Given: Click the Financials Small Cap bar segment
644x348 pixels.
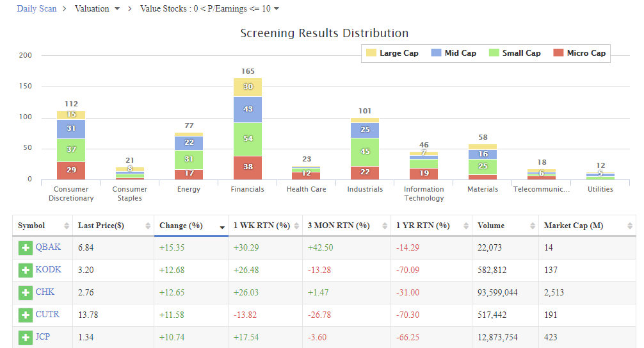Looking at the screenshot, I should (x=248, y=139).
